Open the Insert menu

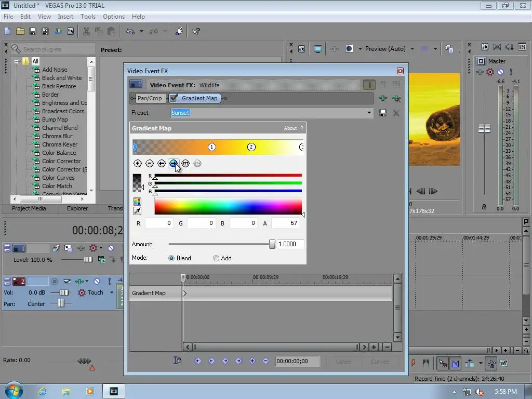65,16
